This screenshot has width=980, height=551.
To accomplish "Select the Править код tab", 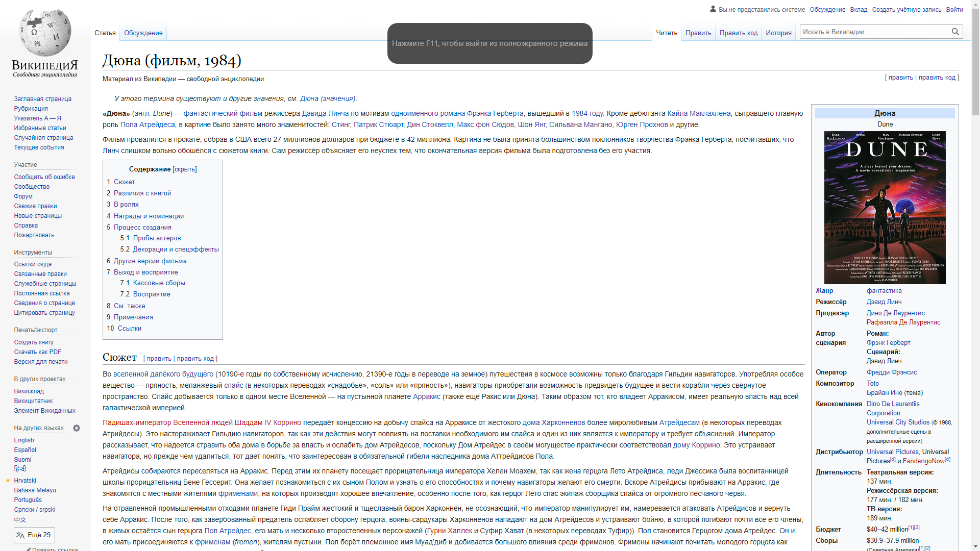I will (x=738, y=33).
